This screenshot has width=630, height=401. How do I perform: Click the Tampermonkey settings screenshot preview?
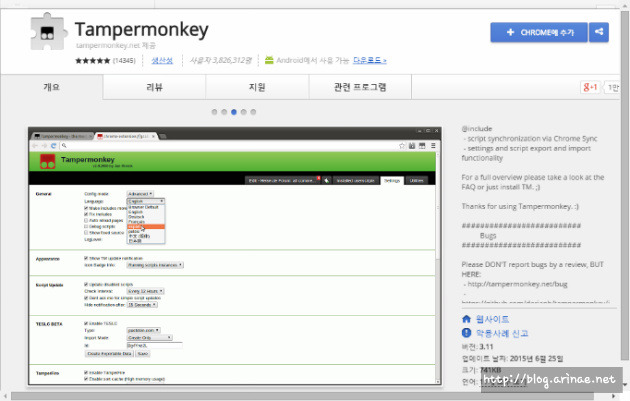(235, 256)
